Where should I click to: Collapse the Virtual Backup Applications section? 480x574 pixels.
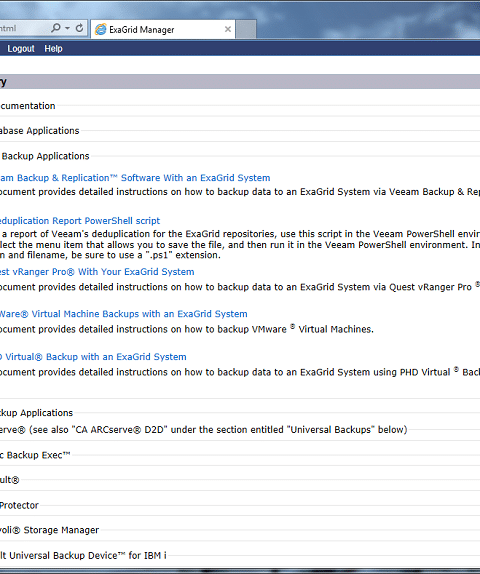[x=45, y=156]
